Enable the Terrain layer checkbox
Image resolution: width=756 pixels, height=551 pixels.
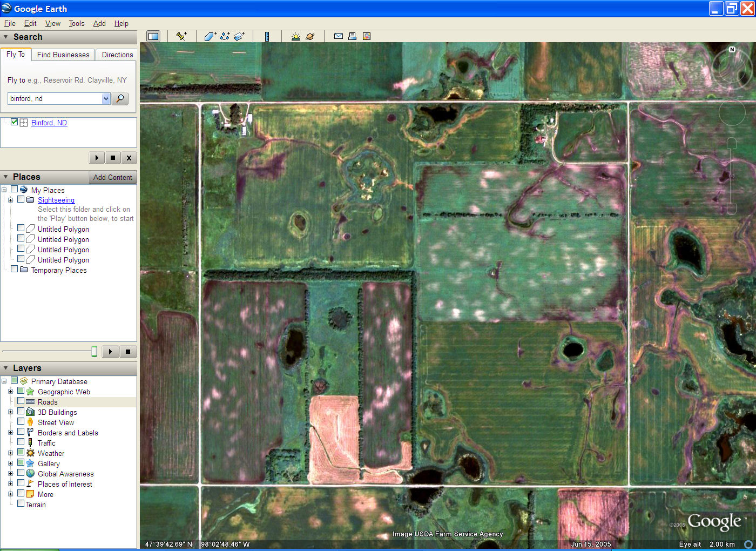(21, 503)
